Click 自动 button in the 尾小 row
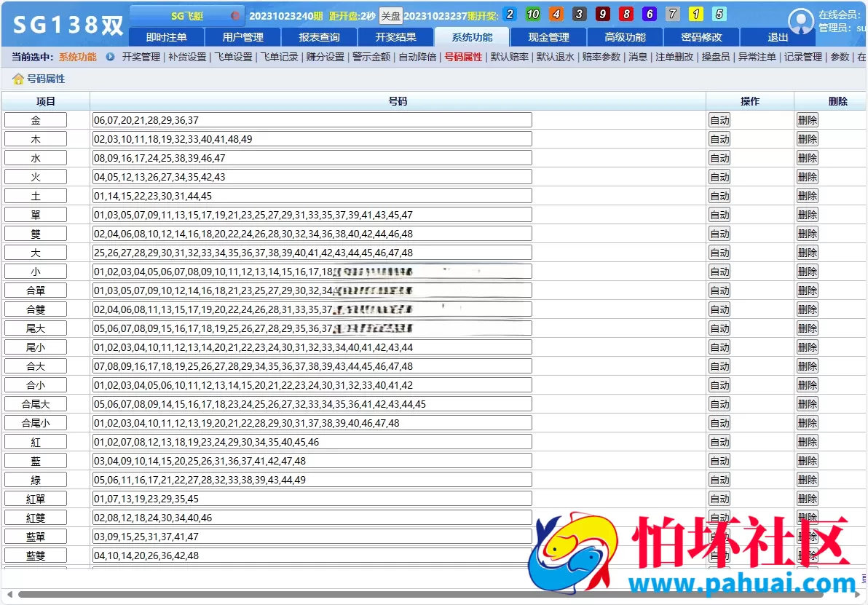Screen dimensions: 868x605 click(719, 347)
